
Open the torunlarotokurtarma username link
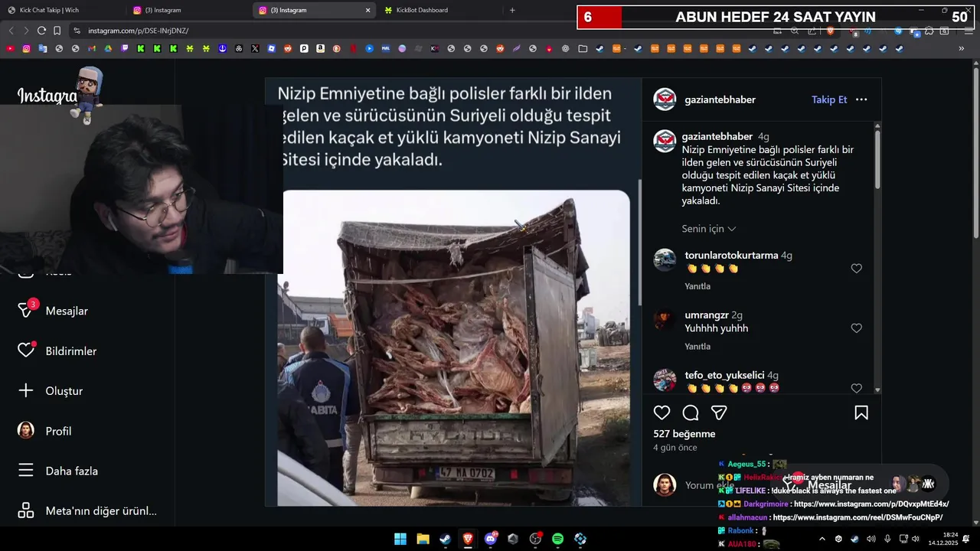[x=731, y=255]
